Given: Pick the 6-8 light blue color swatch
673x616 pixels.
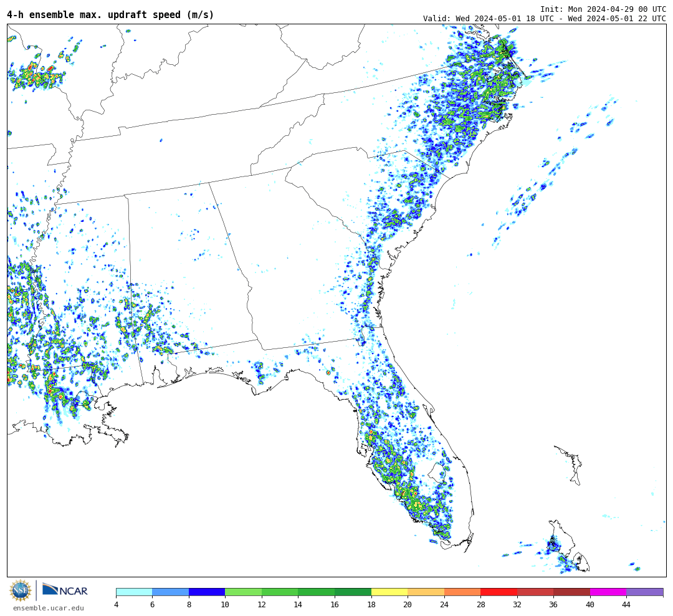Looking at the screenshot, I should point(170,592).
